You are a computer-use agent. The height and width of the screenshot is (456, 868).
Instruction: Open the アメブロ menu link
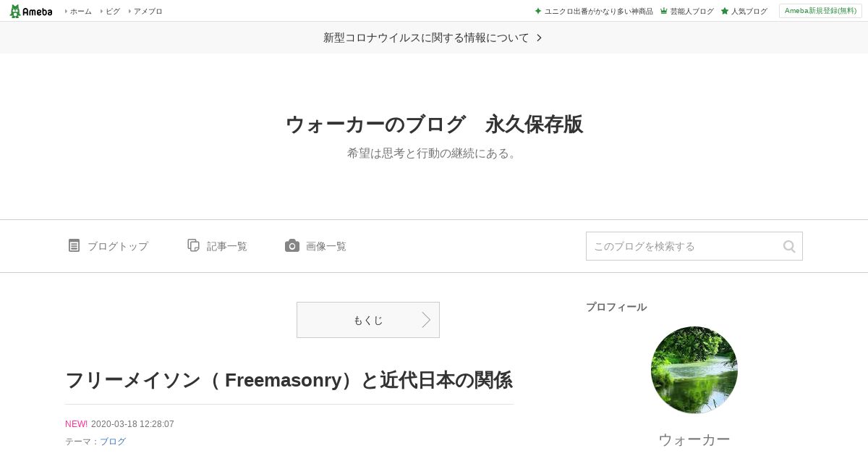[148, 11]
